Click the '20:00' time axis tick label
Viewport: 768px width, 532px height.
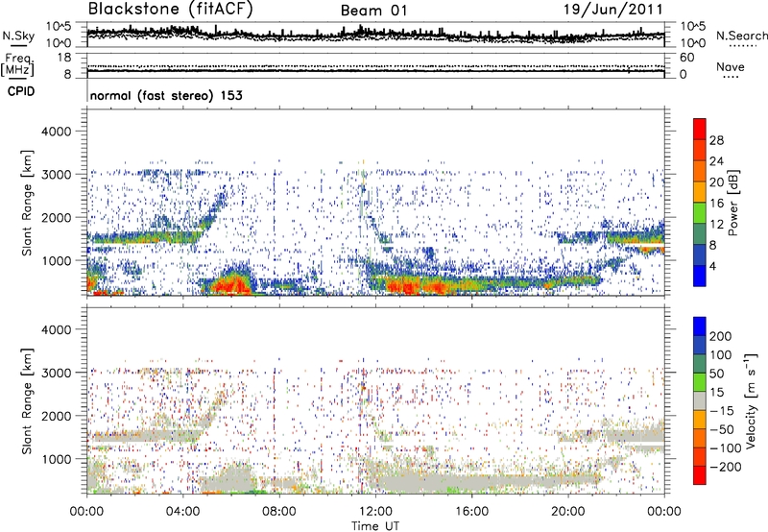(568, 512)
